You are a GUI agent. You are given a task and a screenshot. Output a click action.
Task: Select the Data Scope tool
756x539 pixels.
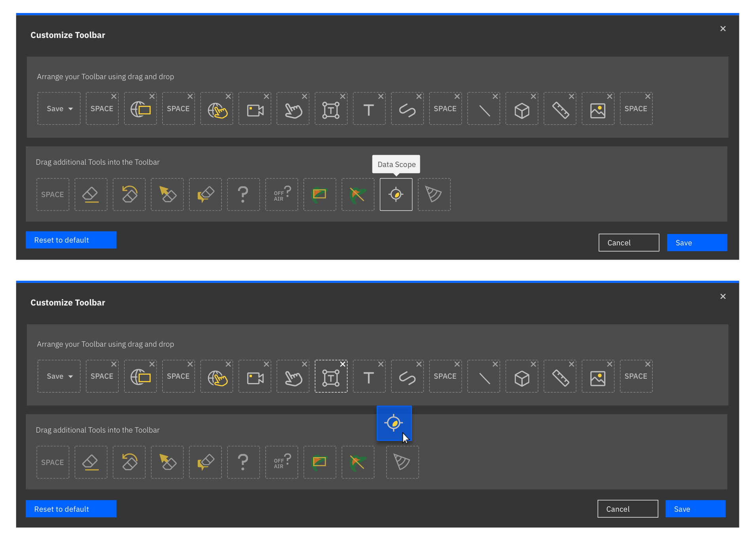(396, 194)
